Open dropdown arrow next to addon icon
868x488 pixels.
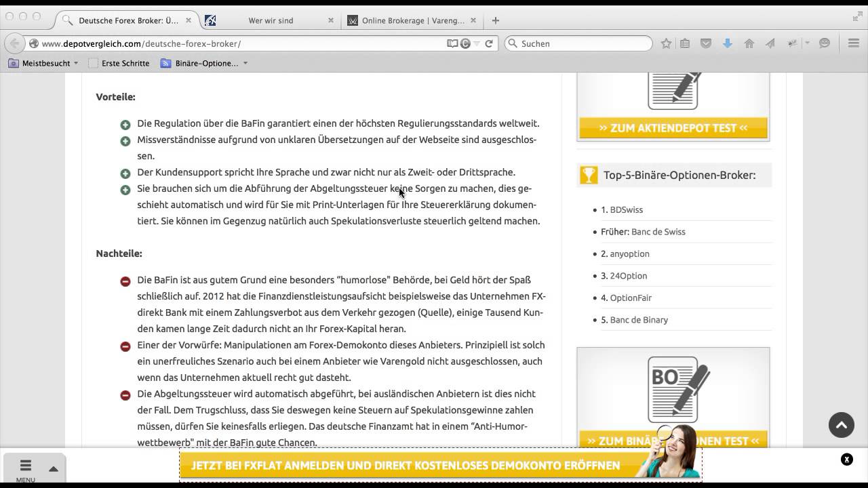tap(807, 43)
